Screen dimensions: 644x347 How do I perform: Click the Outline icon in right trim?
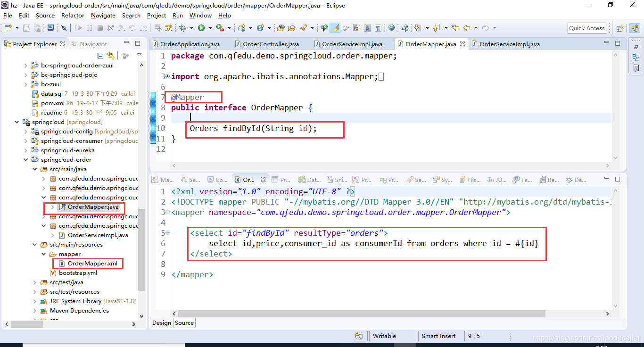coord(636,58)
